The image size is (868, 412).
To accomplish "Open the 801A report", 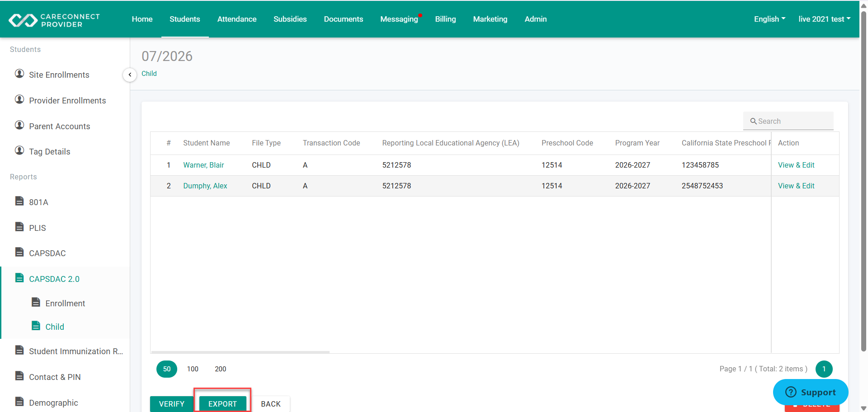I will pyautogui.click(x=38, y=202).
